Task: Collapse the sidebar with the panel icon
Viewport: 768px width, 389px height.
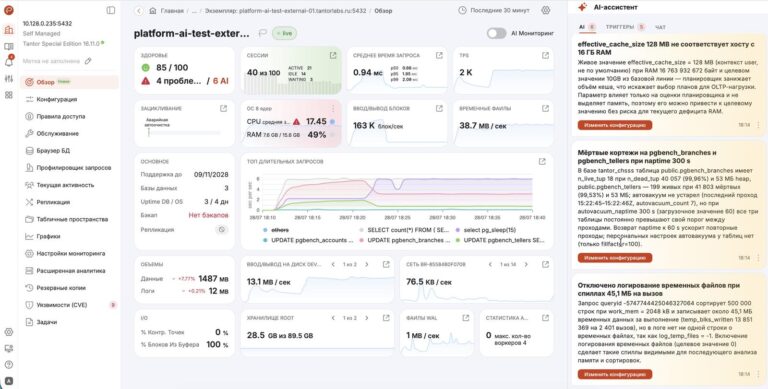Action: tap(111, 10)
